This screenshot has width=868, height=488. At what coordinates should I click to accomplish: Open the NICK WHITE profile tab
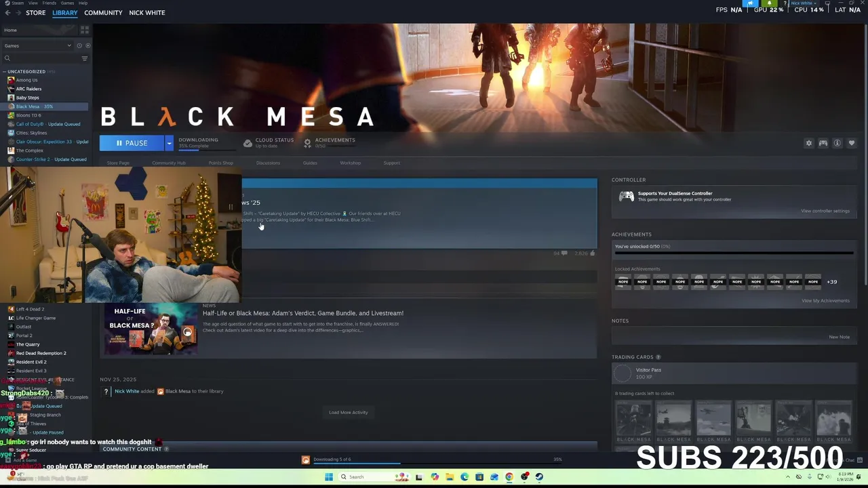(146, 13)
